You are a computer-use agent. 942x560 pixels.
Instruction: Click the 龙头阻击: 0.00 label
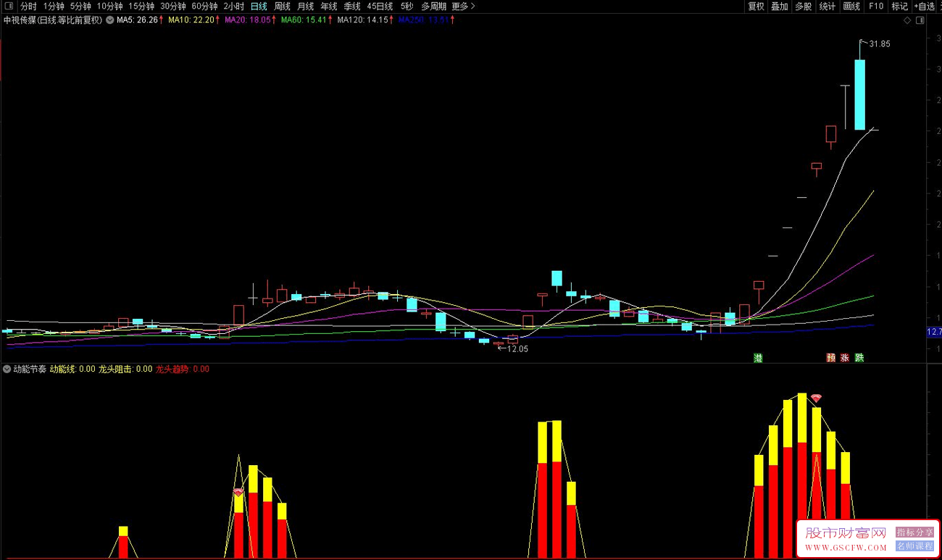pyautogui.click(x=125, y=369)
